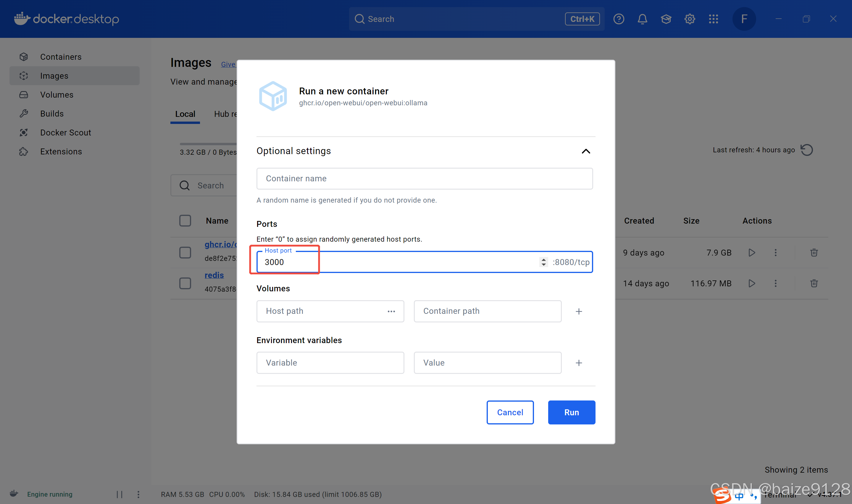The image size is (852, 504).
Task: Toggle the select-all images checkbox
Action: coord(185,221)
